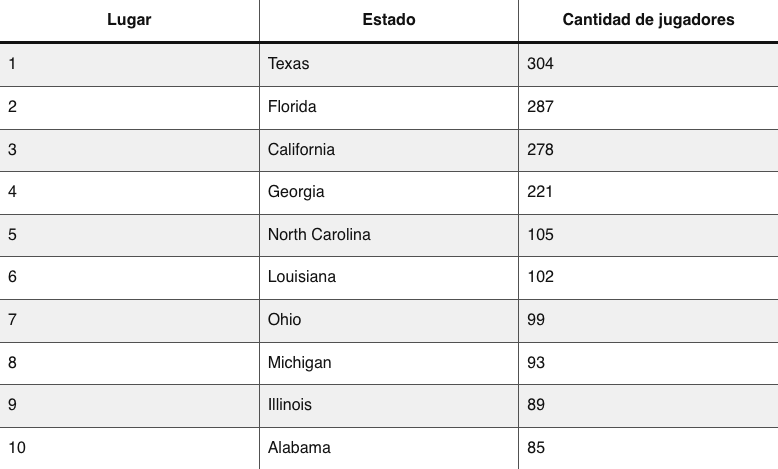Viewport: 778px width, 469px height.
Task: Select the Florida cell
Action: [389, 108]
